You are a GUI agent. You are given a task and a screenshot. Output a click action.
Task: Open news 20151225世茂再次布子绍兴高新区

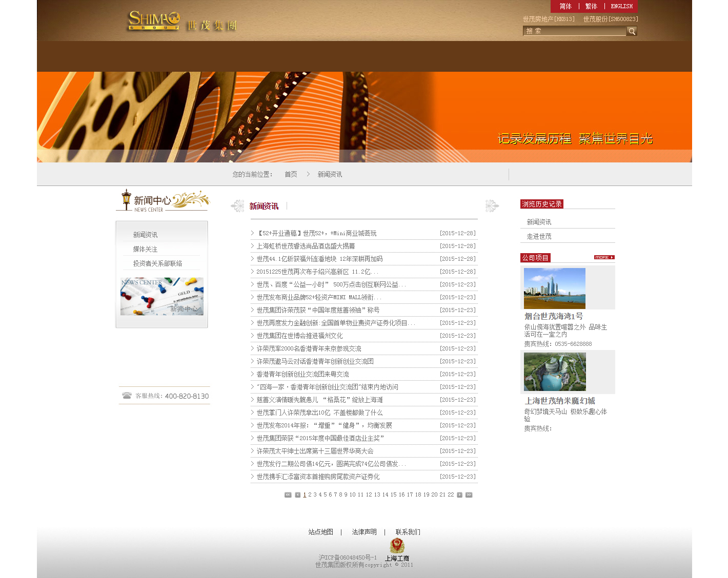317,272
